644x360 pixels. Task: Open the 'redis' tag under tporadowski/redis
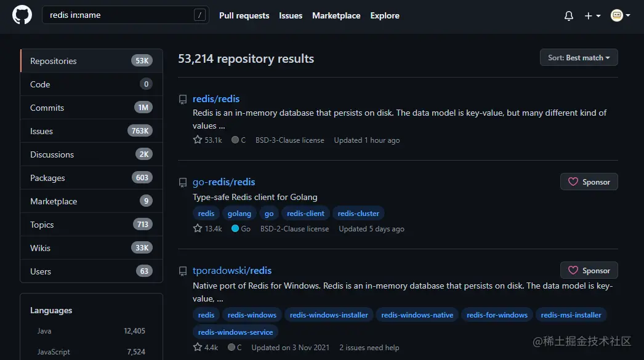(206, 315)
